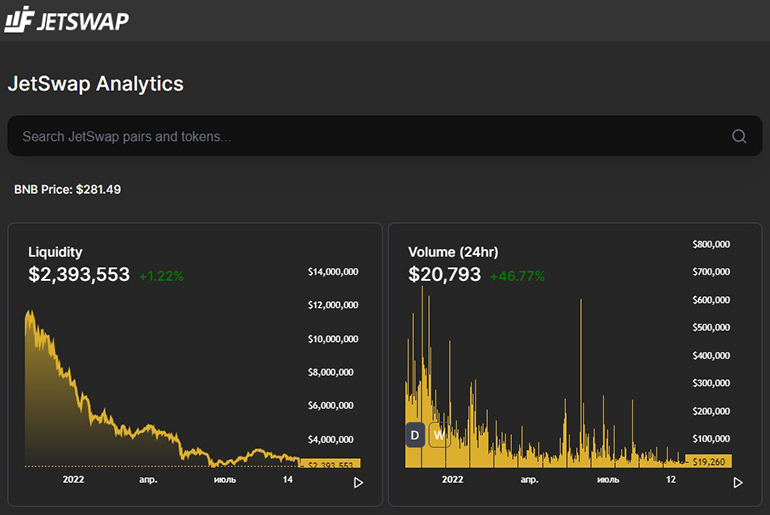
Task: Click the current price tag on the Liquidity chart axis
Action: (x=330, y=463)
